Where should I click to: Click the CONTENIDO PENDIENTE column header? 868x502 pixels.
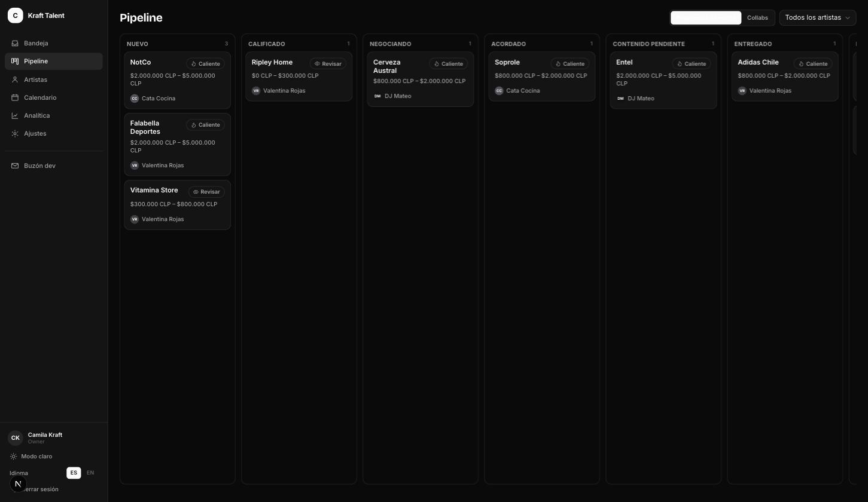(x=648, y=44)
